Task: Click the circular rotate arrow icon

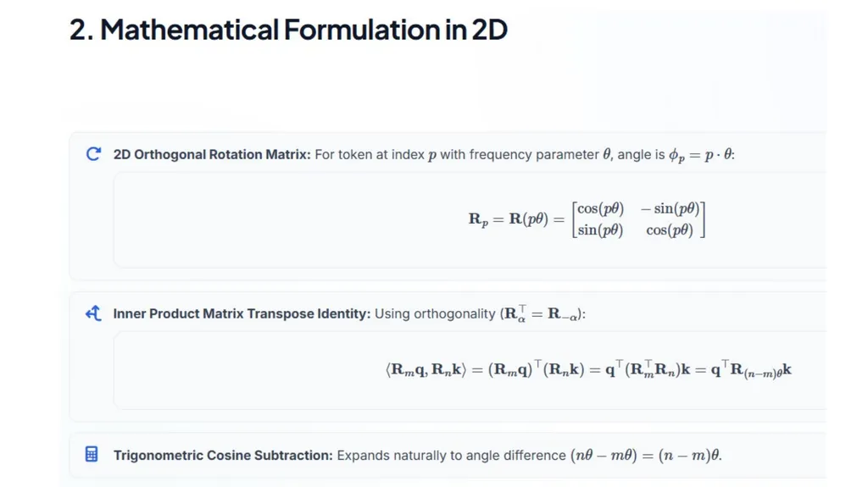Action: pos(93,154)
